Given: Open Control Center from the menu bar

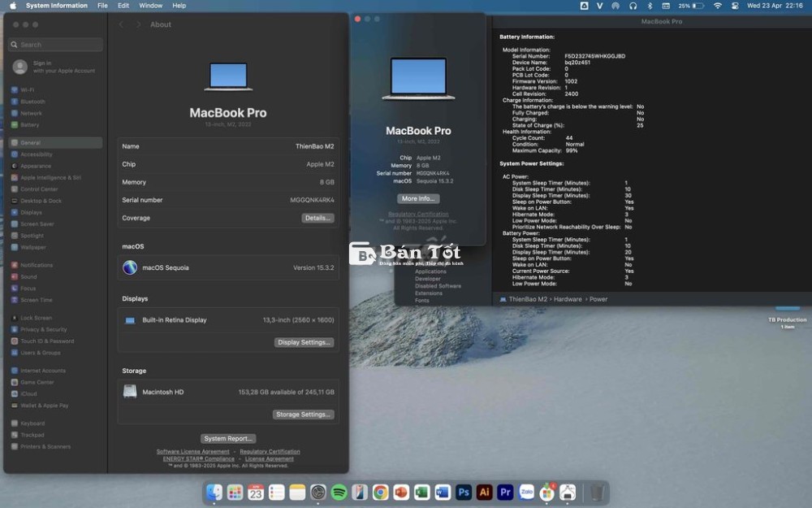Looking at the screenshot, I should 734,6.
